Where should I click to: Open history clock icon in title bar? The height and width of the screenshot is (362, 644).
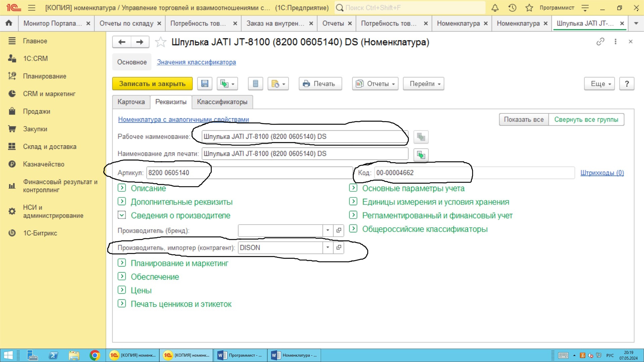pos(512,8)
